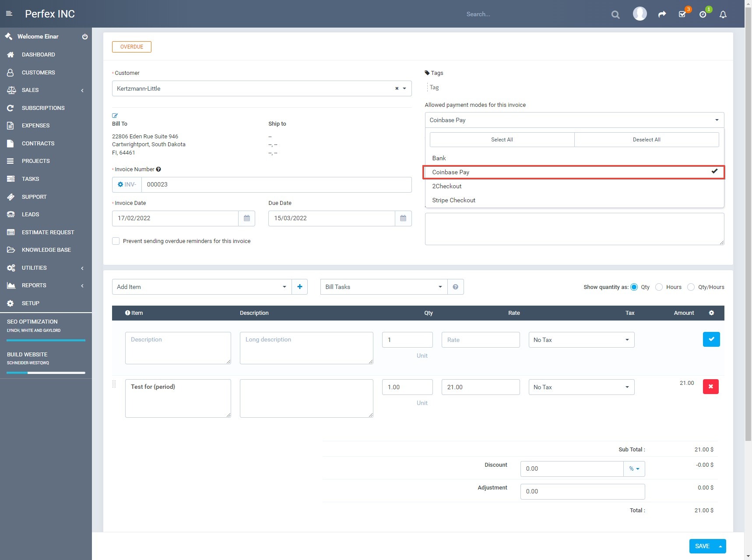Click the pencil icon above Bill To
The width and height of the screenshot is (752, 560).
click(x=115, y=115)
